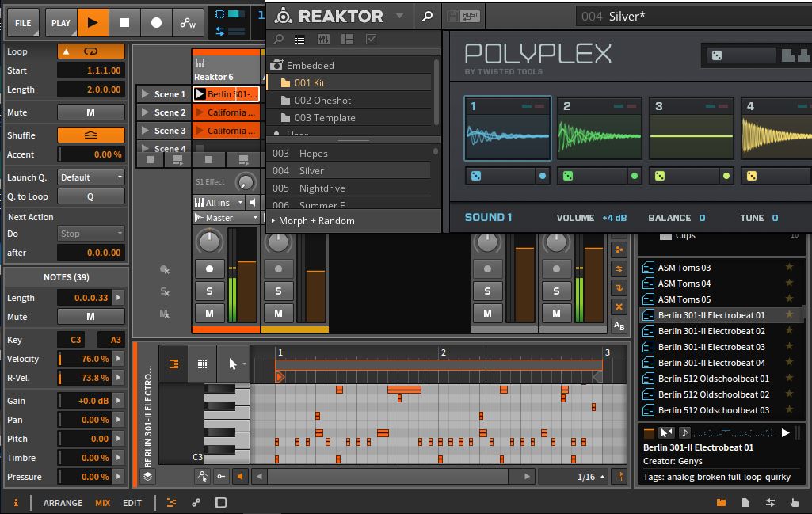Toggle the blue dot under sound slot 1
Image resolution: width=812 pixels, height=514 pixels.
[542, 176]
